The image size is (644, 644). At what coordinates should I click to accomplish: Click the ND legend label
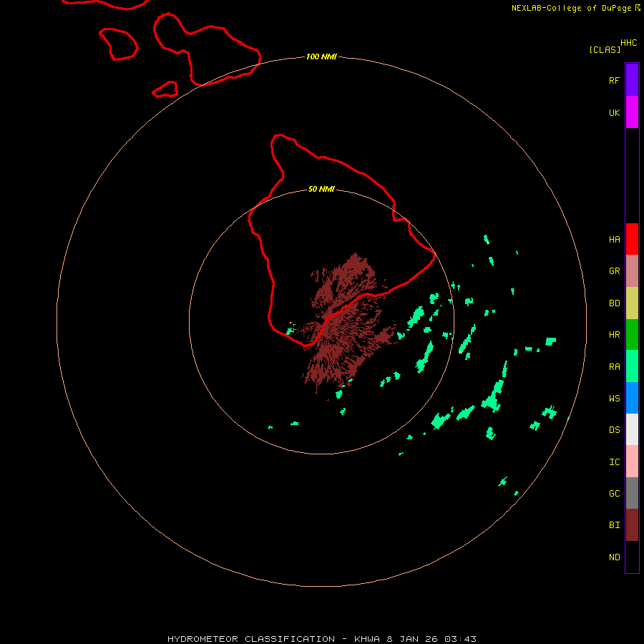614,557
